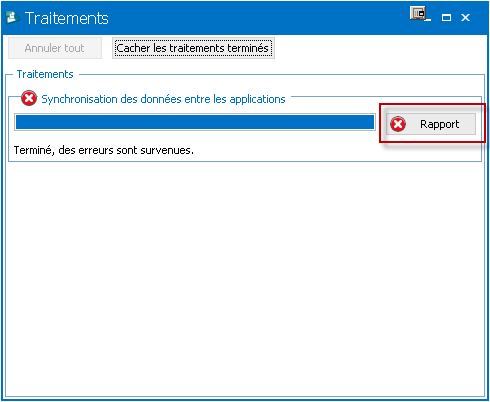The width and height of the screenshot is (490, 402).
Task: Click the gap between Annuler tout and Cacher buttons
Action: click(107, 48)
